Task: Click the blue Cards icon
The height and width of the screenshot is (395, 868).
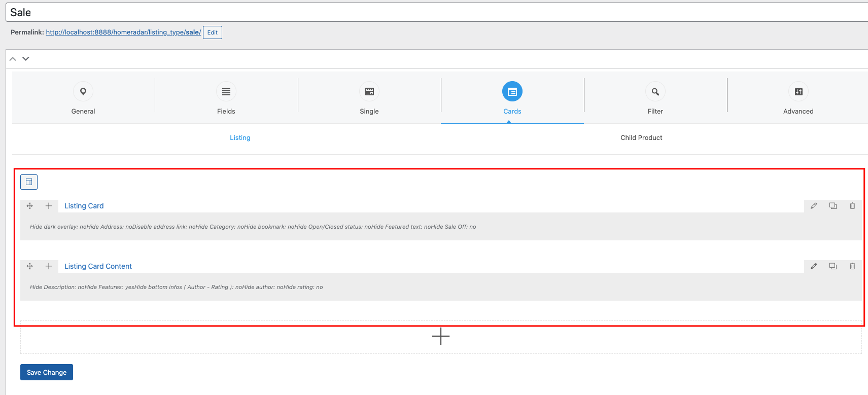Action: click(512, 92)
